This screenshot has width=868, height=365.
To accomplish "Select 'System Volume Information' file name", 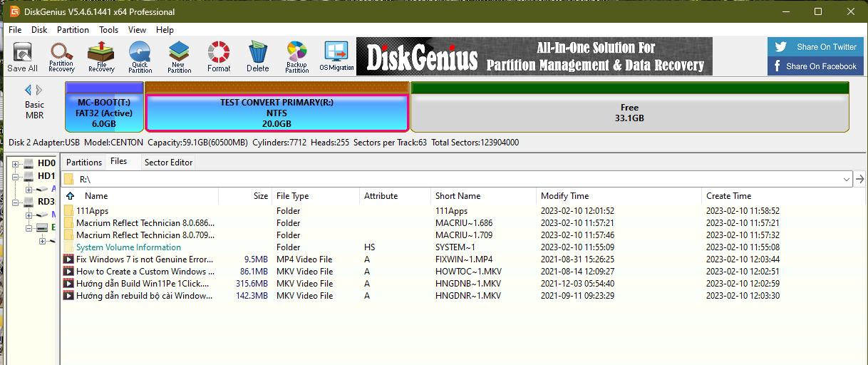I will tap(128, 247).
